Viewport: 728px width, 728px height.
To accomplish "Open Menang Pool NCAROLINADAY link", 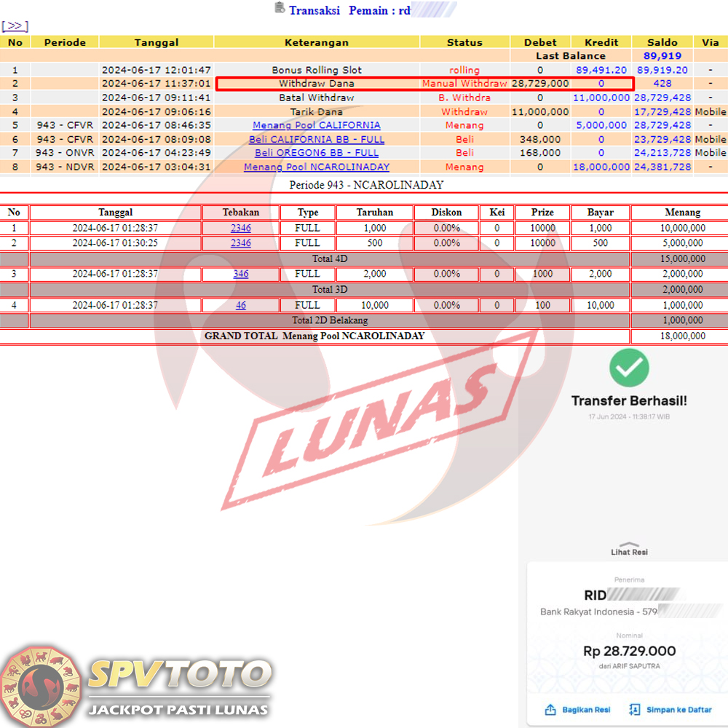I will pos(316,167).
